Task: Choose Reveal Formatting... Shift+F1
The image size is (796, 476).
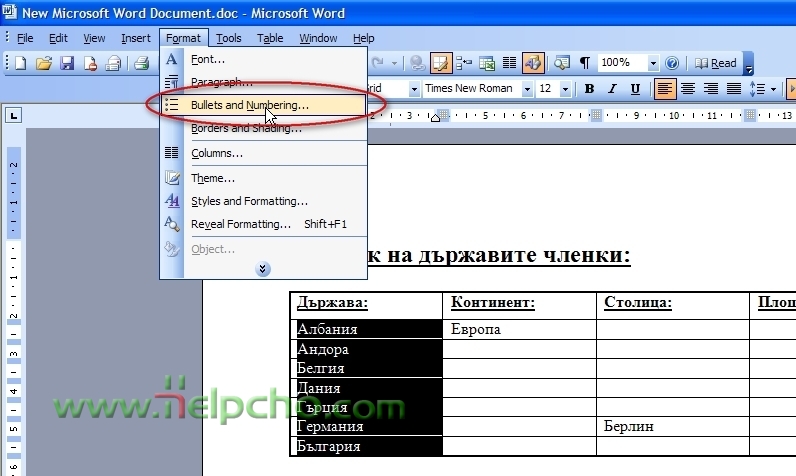Action: click(x=263, y=224)
